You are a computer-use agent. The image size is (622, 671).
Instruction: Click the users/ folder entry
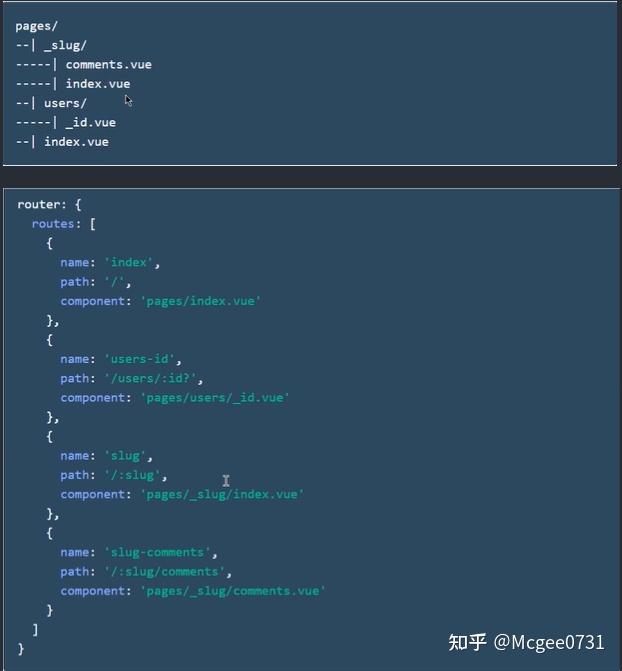[65, 103]
